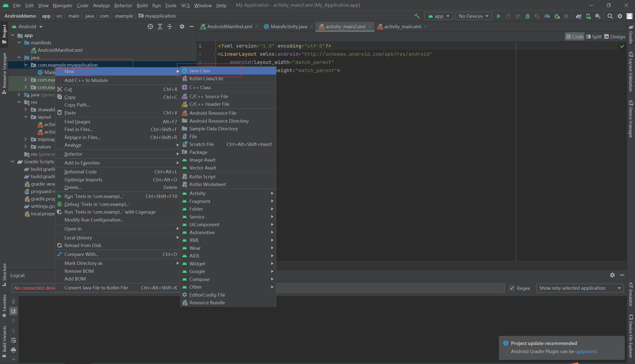Click the Debug app bug icon
Viewport: 635px width, 364px height.
[x=527, y=16]
